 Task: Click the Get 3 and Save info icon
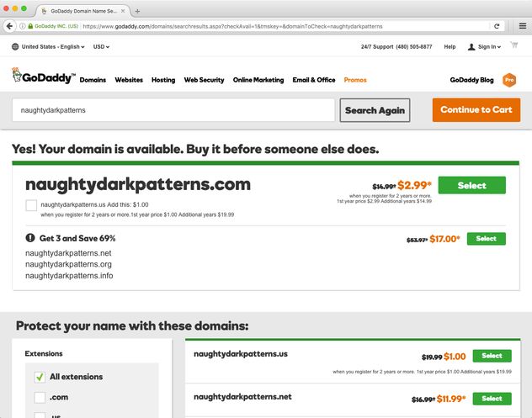pyautogui.click(x=30, y=238)
